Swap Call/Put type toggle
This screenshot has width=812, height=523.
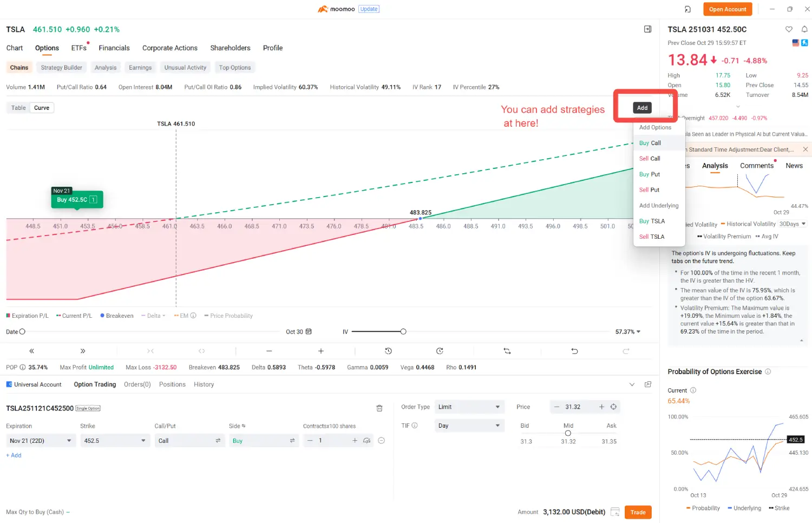(218, 441)
